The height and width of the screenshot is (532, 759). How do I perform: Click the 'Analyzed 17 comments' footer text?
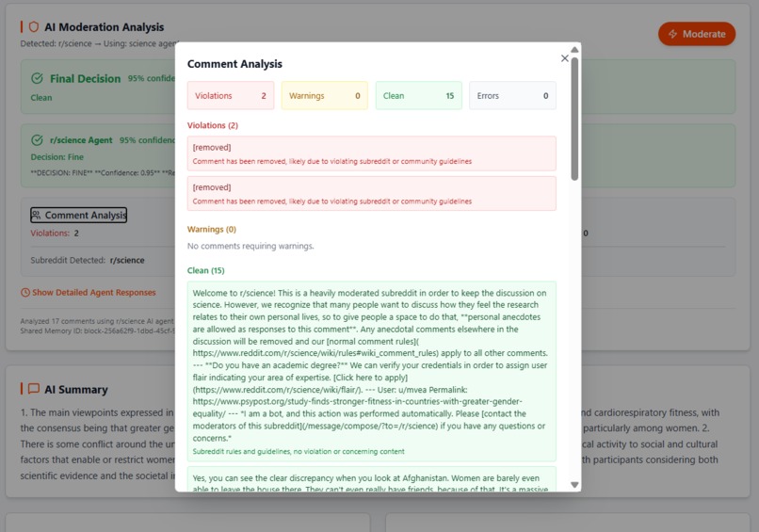coord(97,321)
